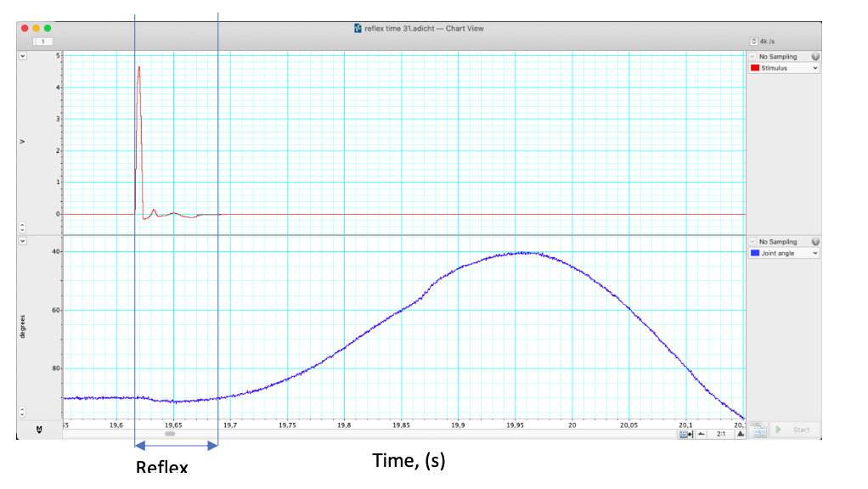Open the Joint angle No Sampling range dropdown

click(x=752, y=242)
